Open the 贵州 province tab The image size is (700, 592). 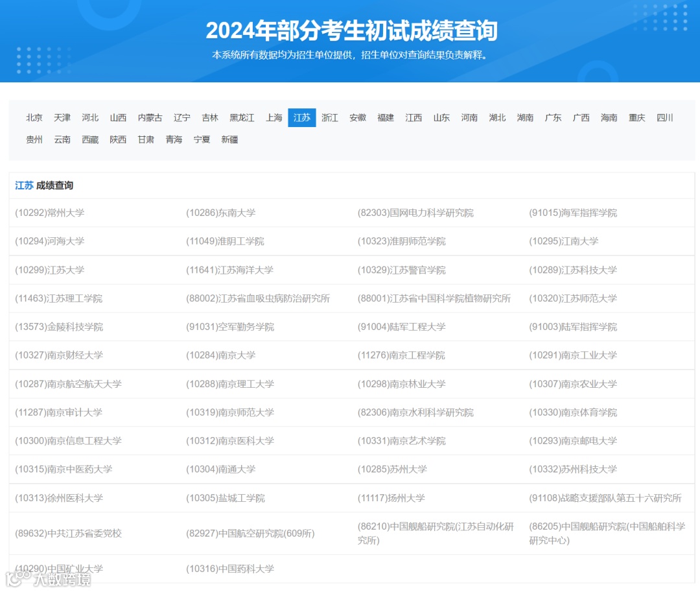(34, 139)
